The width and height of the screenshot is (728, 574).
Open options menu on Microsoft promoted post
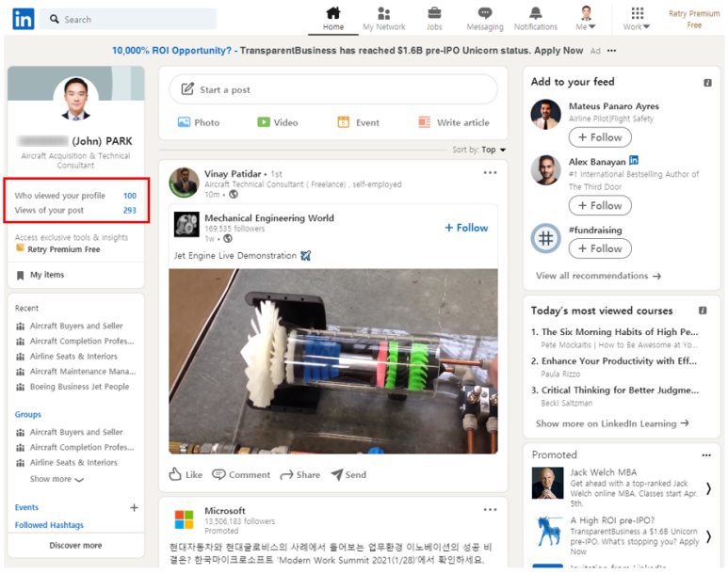(490, 509)
